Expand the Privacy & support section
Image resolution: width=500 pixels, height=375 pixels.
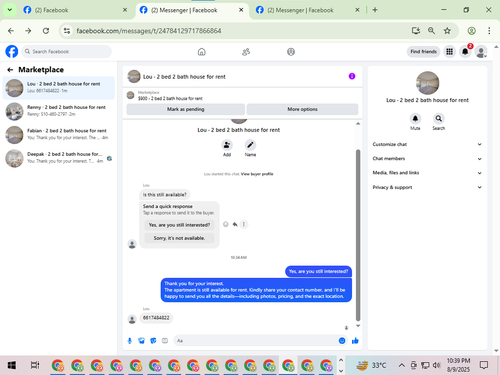(x=427, y=187)
